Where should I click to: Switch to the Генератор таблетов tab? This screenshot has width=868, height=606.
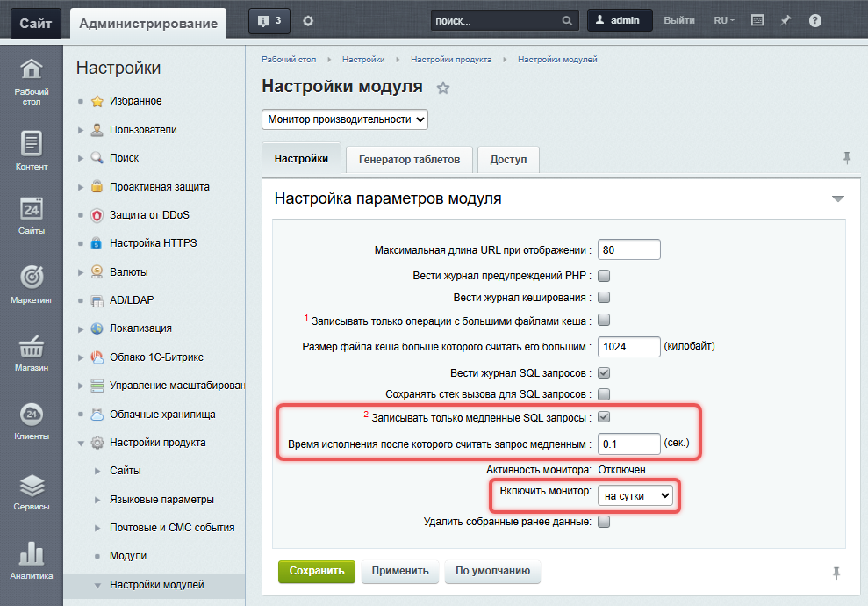pyautogui.click(x=409, y=160)
